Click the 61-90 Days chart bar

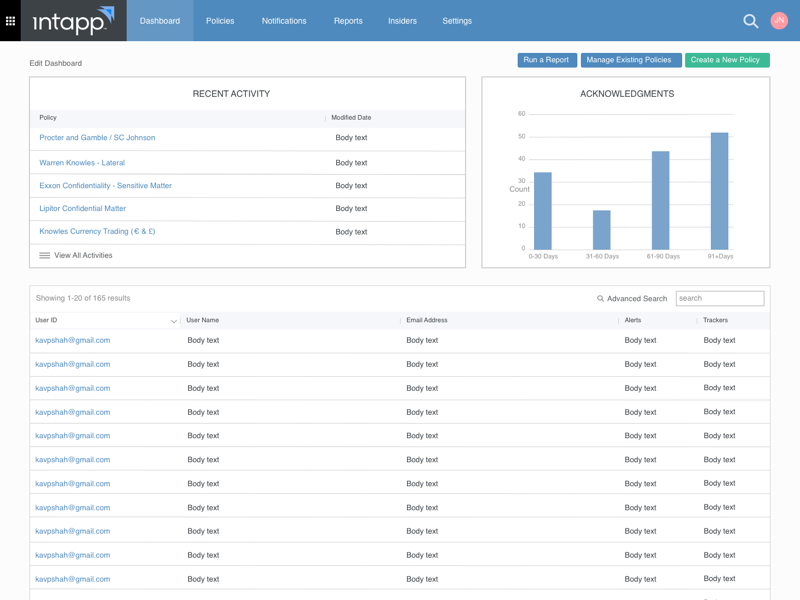[x=661, y=200]
